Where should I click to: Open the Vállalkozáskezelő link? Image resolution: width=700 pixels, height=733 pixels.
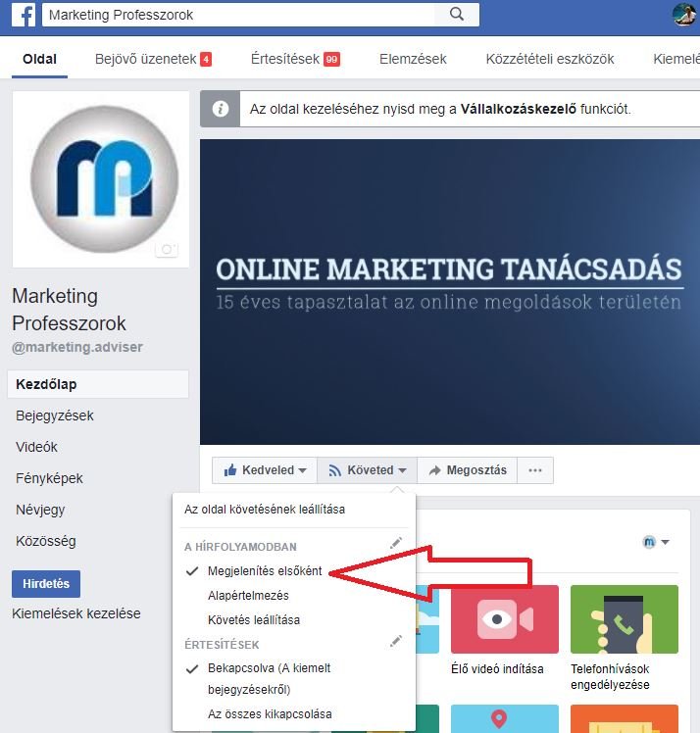tap(518, 110)
